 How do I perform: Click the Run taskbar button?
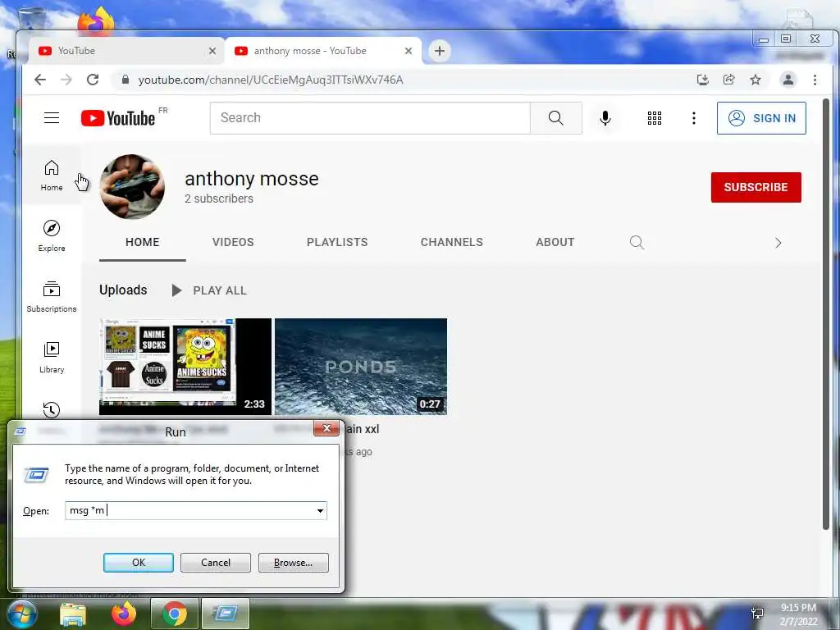225,614
